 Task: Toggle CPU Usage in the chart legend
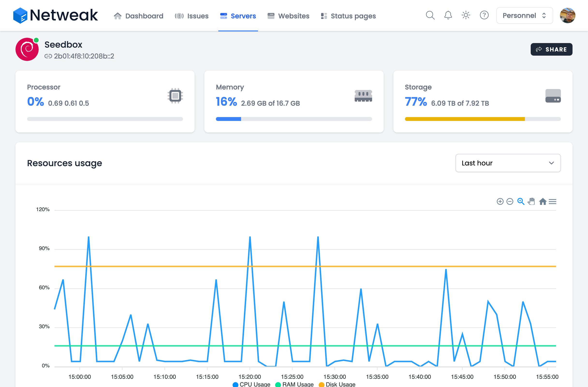[x=251, y=384]
